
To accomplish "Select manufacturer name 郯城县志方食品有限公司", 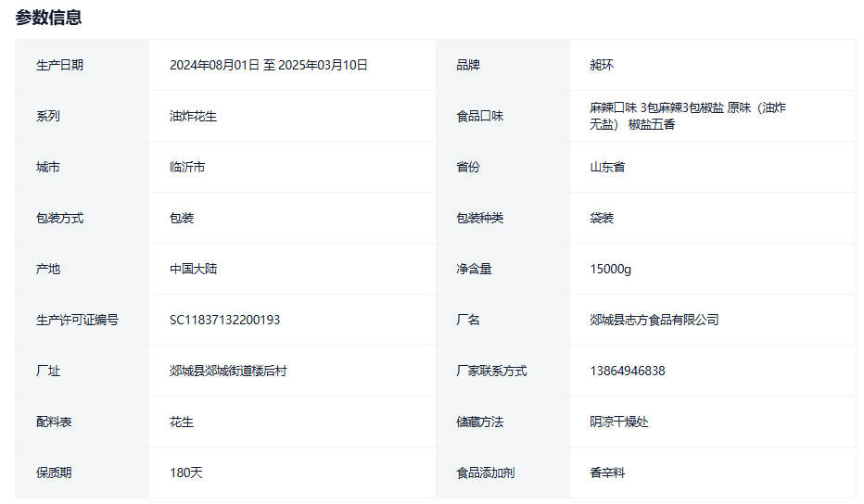I will (654, 320).
